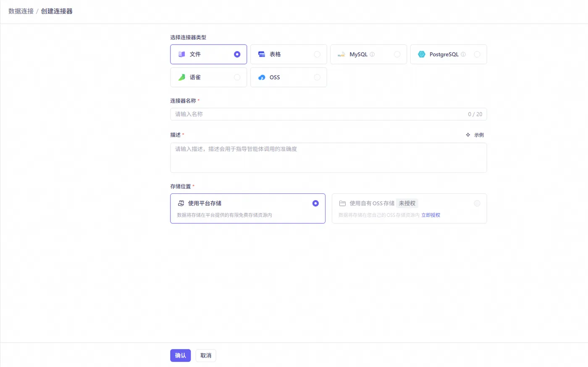588x367 pixels.
Task: Choose the 使用平台存储 radio button
Action: [x=315, y=203]
